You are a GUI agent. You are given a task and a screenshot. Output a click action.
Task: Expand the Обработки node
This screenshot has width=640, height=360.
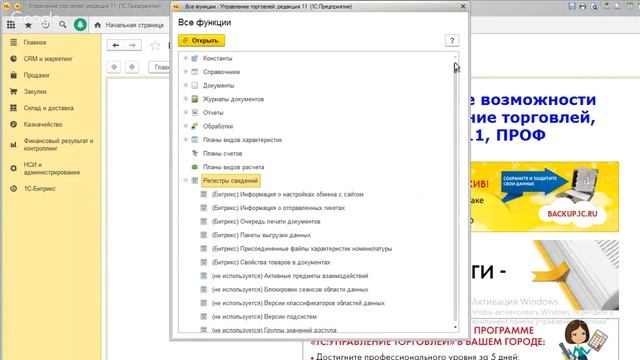pyautogui.click(x=186, y=126)
